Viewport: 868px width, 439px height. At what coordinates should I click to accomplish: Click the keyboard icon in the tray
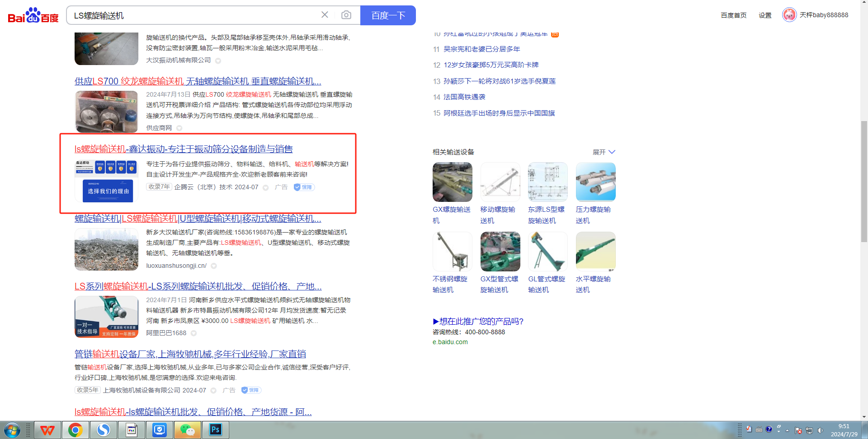759,430
